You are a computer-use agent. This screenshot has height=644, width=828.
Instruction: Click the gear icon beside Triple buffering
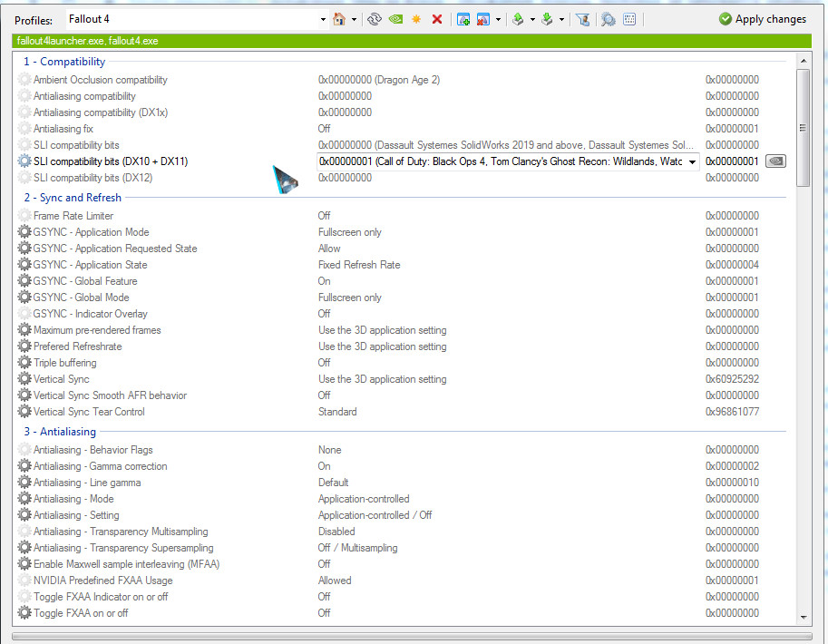[x=24, y=363]
